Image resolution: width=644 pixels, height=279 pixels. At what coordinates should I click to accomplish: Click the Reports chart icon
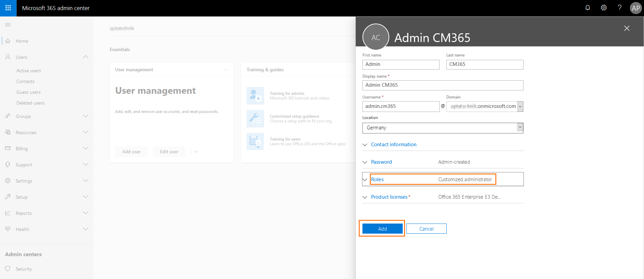[8, 213]
